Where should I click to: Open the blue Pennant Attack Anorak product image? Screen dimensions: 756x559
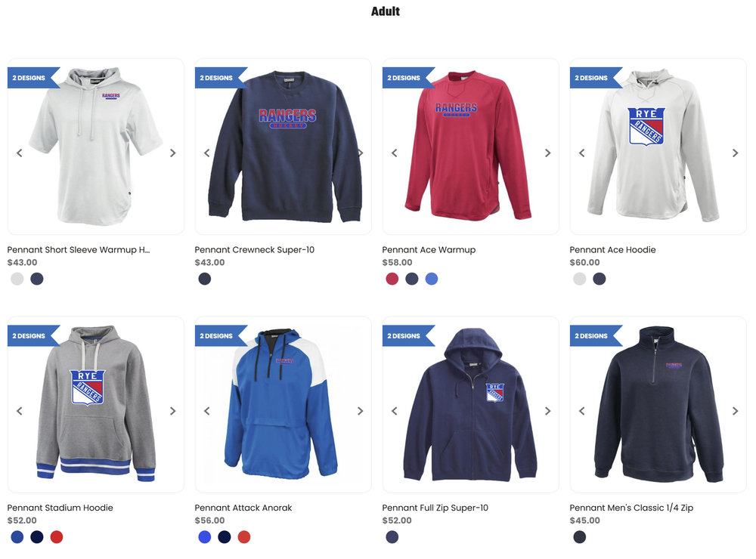(281, 405)
